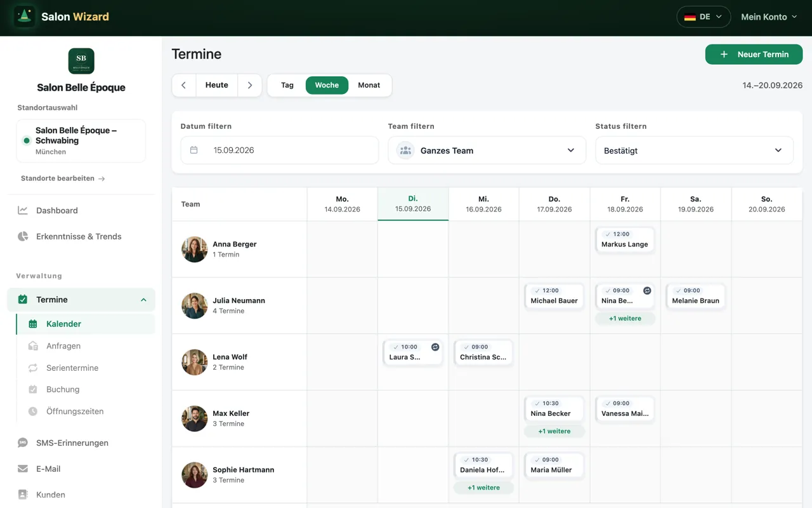The image size is (812, 508).
Task: Click Sophie Hartmann's profile photo
Action: (195, 475)
